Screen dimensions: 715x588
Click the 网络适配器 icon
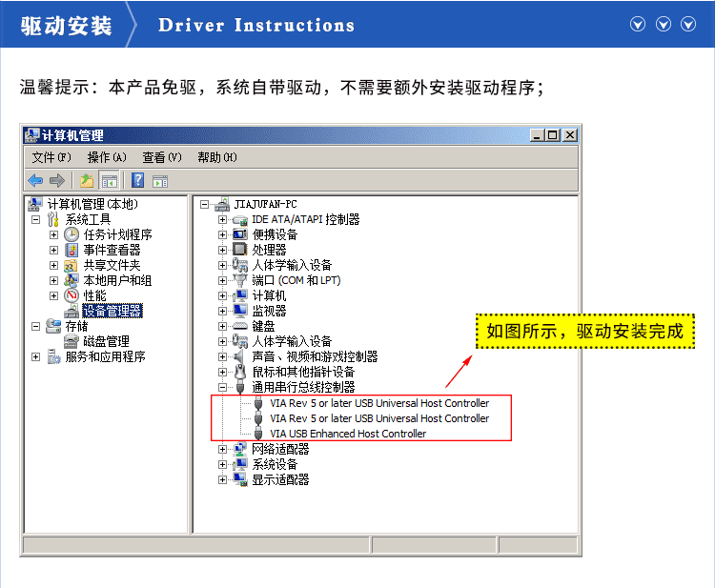pyautogui.click(x=240, y=449)
